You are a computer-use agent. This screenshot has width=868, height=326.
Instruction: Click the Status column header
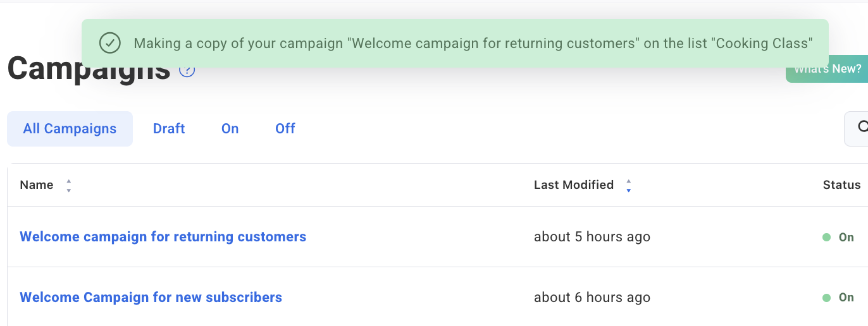pos(841,185)
